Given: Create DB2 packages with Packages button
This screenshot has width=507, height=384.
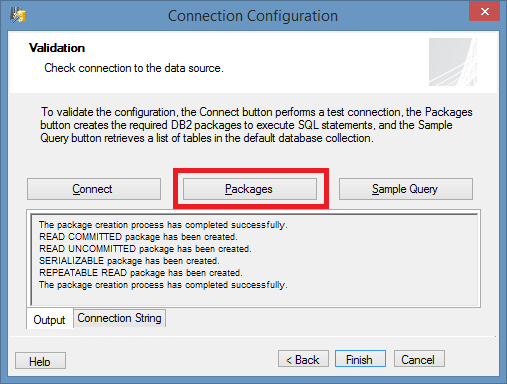Looking at the screenshot, I should point(250,189).
